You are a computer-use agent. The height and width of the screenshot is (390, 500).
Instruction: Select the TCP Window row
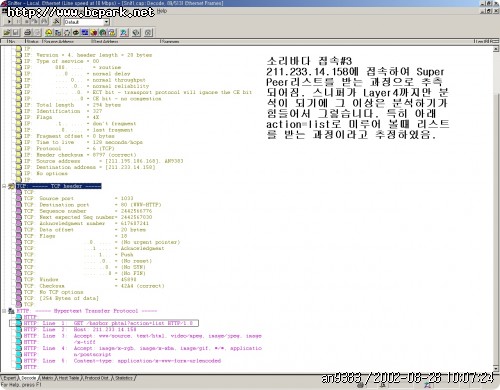click(80, 280)
